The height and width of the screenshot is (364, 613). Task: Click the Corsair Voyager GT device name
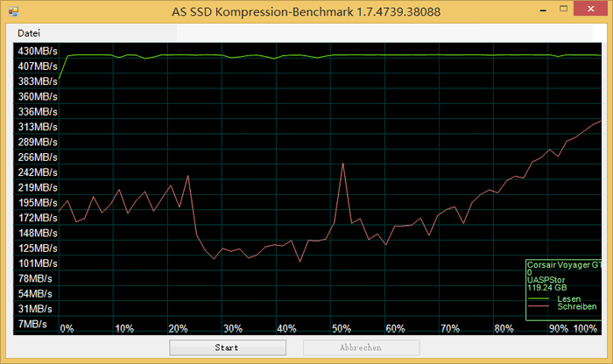click(563, 264)
